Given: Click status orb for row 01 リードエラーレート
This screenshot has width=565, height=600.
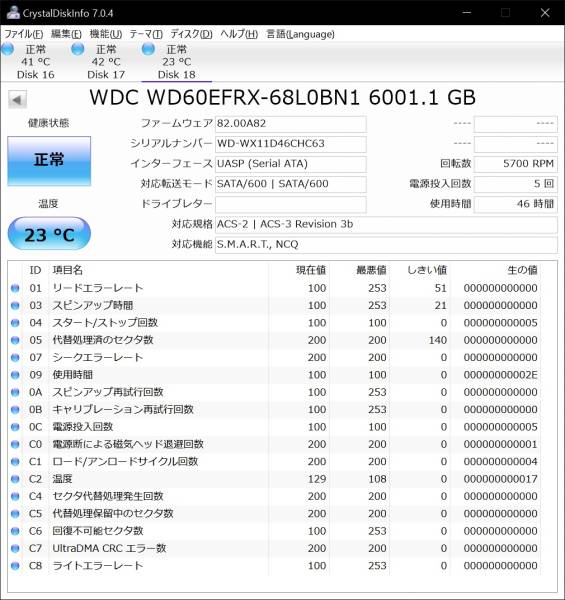Looking at the screenshot, I should (15, 288).
